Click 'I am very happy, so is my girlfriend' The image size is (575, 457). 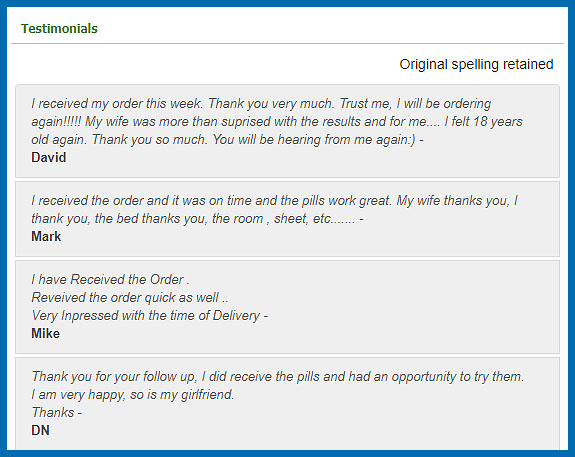(x=132, y=394)
